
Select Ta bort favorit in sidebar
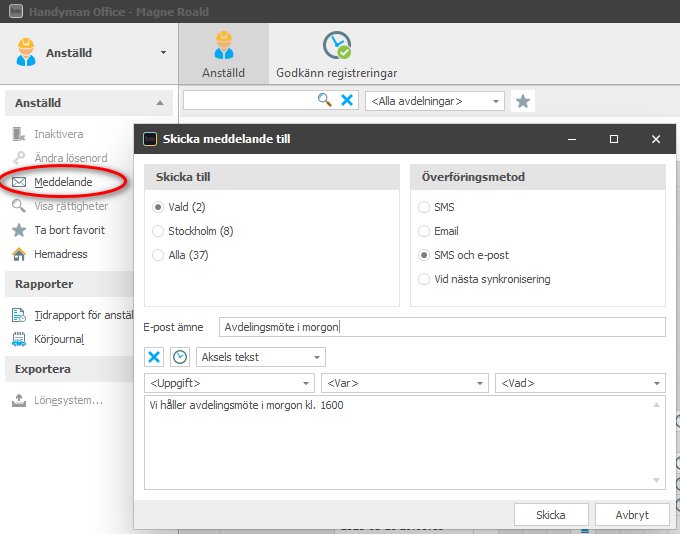tap(70, 230)
